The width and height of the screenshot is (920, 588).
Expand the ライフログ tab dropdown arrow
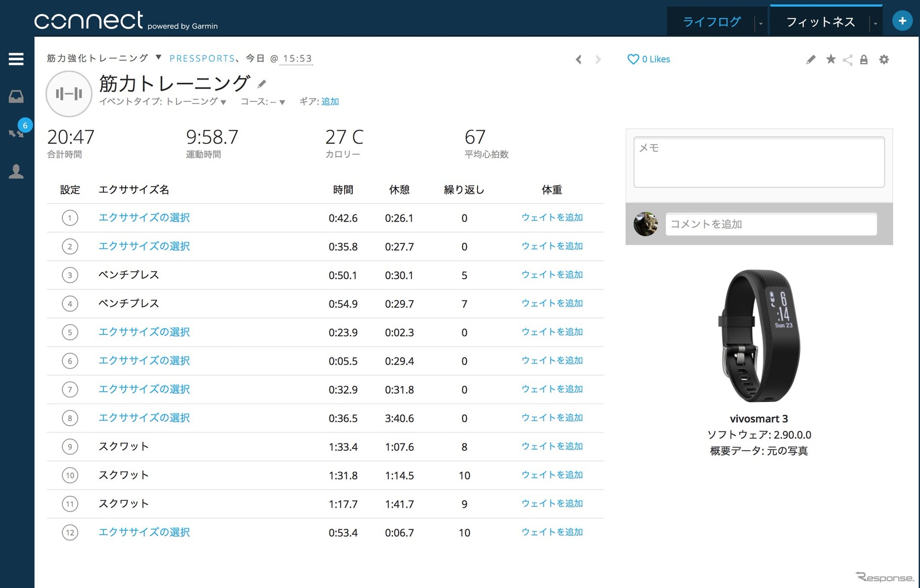click(760, 23)
